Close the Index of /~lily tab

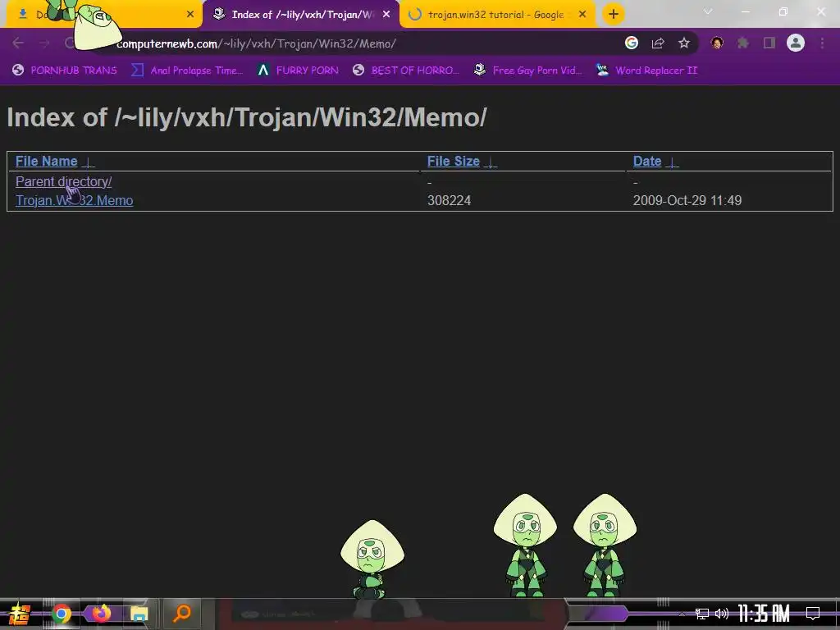tap(386, 15)
